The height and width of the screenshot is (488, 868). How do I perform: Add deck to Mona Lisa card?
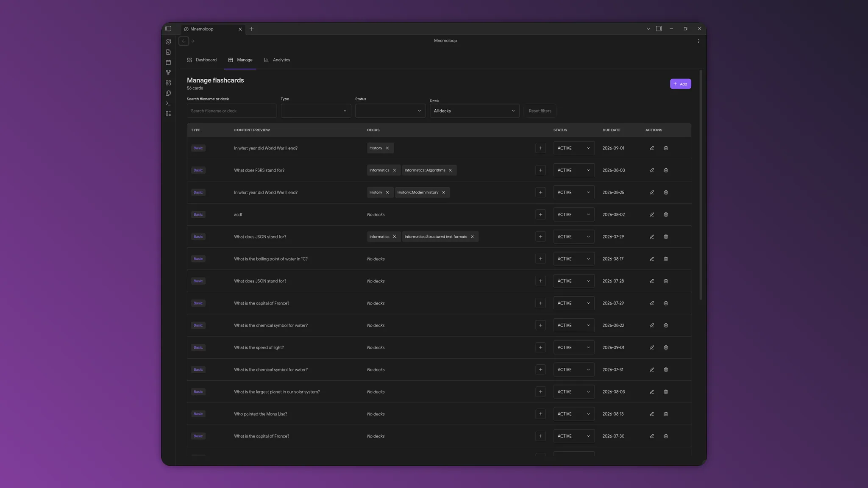(x=540, y=414)
